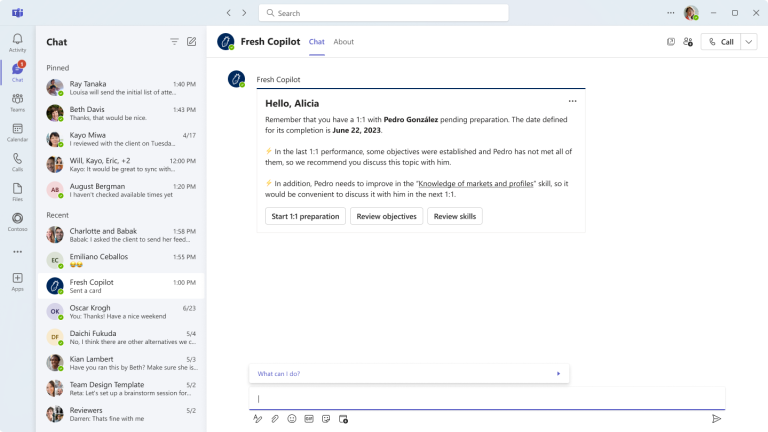Open the profile avatar menu
This screenshot has height=432, width=768.
click(691, 13)
